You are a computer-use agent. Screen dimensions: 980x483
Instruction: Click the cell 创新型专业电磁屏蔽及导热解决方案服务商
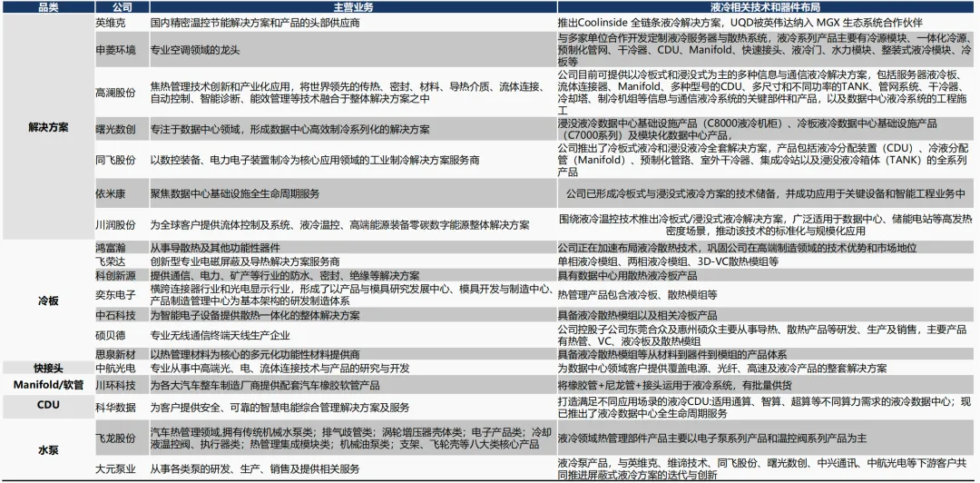coord(352,261)
